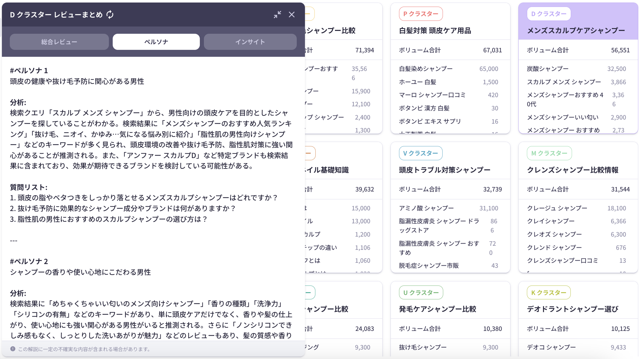Click the アミノ酸 シャンプー keyword
The height and width of the screenshot is (359, 644).
click(x=426, y=208)
